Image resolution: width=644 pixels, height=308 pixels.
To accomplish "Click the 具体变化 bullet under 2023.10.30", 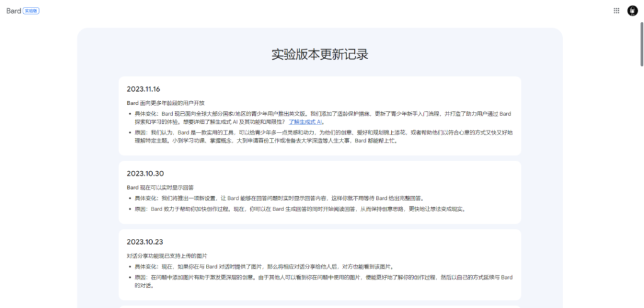I will click(x=279, y=199).
